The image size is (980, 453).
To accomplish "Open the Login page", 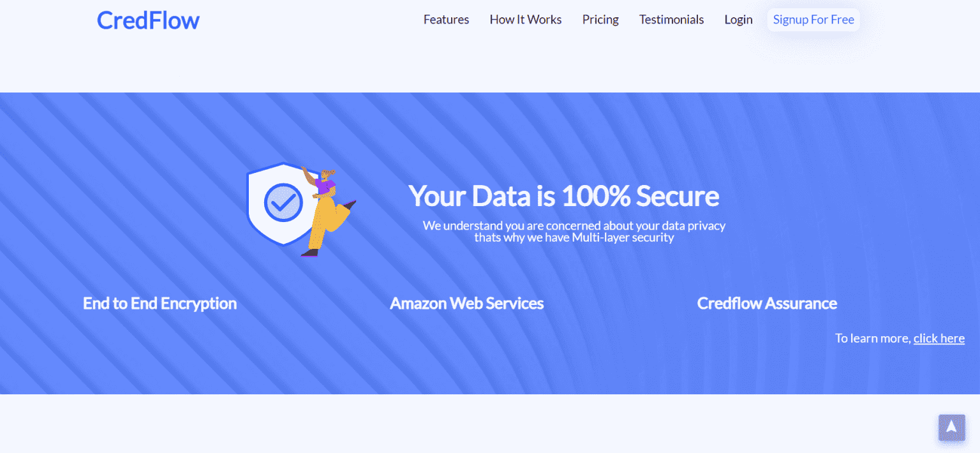I will [x=738, y=19].
